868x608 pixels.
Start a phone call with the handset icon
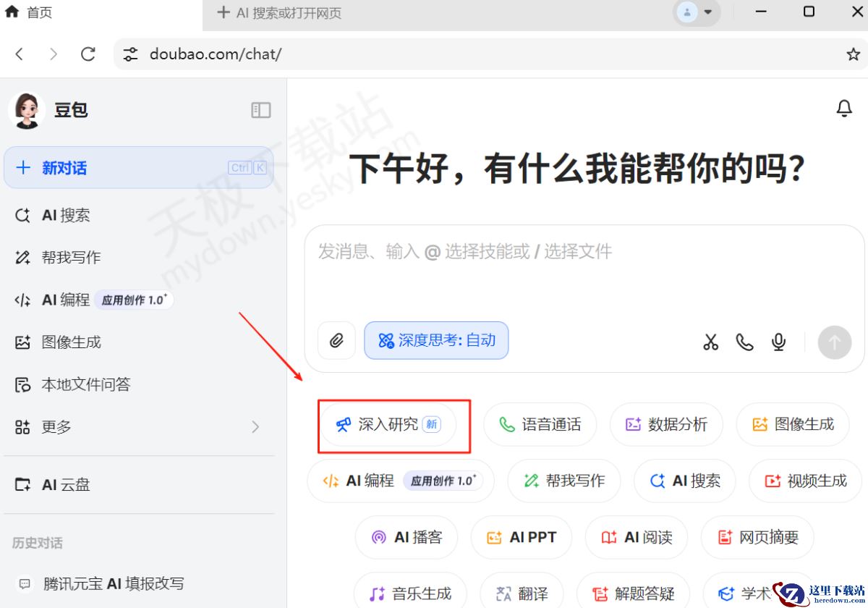tap(744, 342)
